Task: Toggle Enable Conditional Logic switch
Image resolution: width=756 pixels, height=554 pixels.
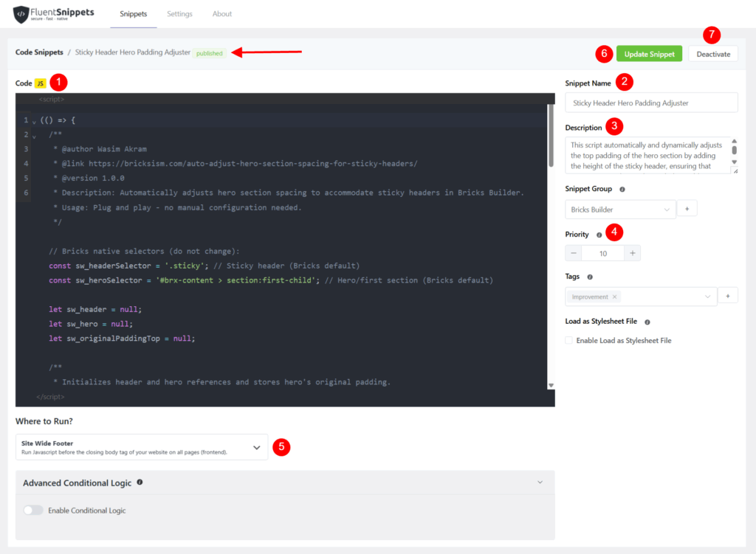Action: tap(33, 510)
